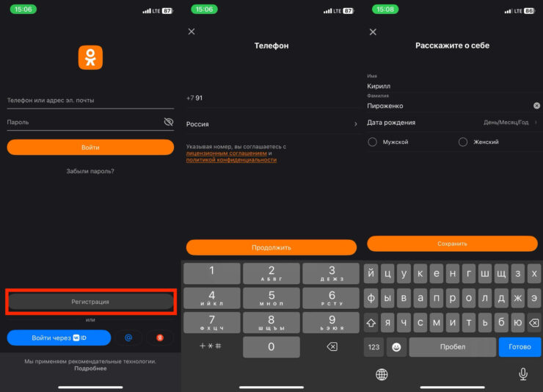Open the Забыли пароль? link
This screenshot has height=392, width=543.
pos(90,171)
